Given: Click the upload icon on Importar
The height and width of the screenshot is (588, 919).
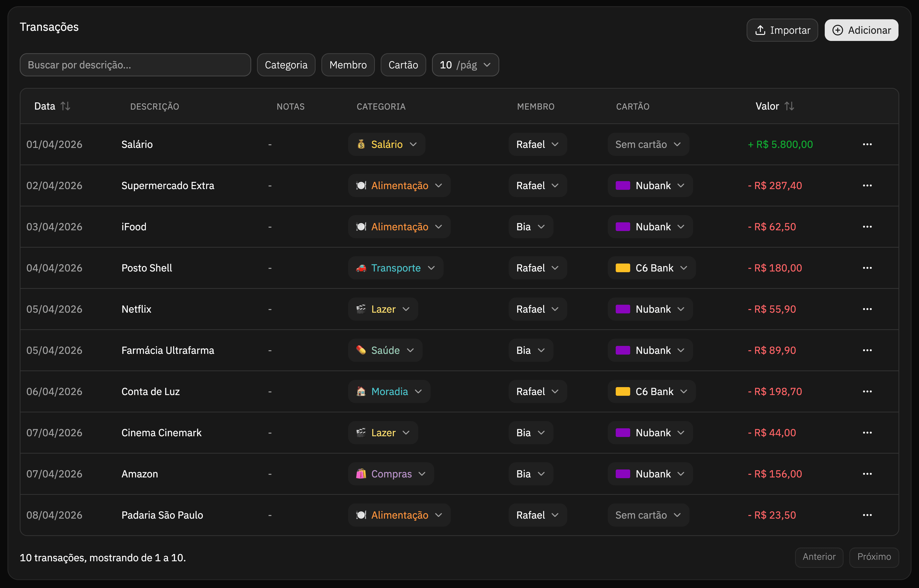Looking at the screenshot, I should [x=760, y=30].
